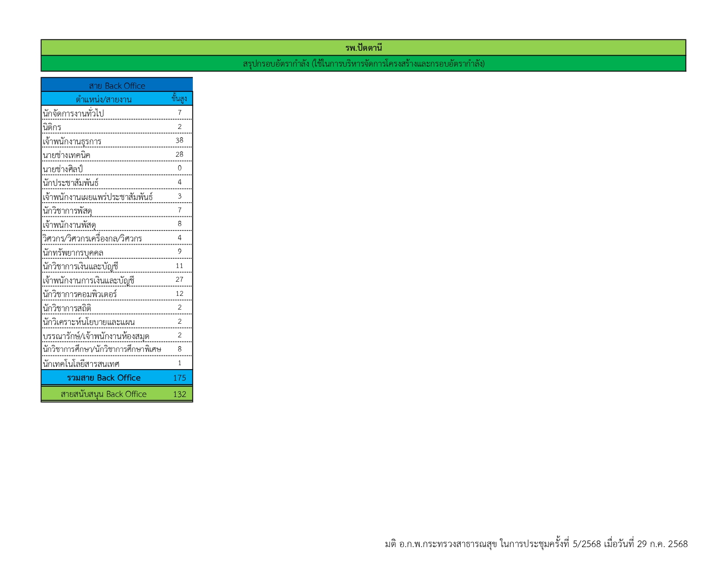Screen dimensions: 728x563
Task: Click value 0 in นายช่างศิลป์ row
Action: 180,168
